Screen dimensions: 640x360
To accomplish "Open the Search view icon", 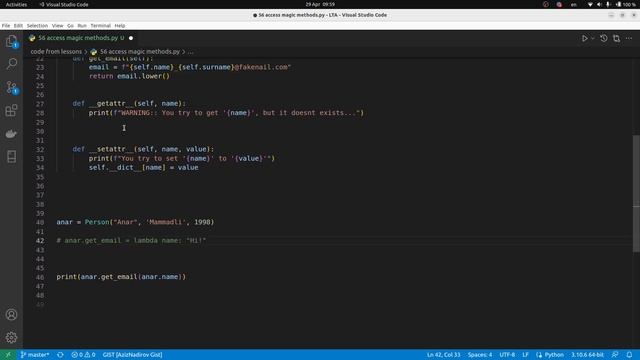I will coord(11,64).
